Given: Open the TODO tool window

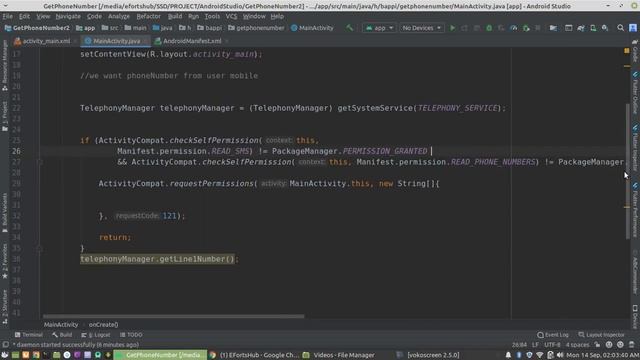Looking at the screenshot, I should coord(131,335).
